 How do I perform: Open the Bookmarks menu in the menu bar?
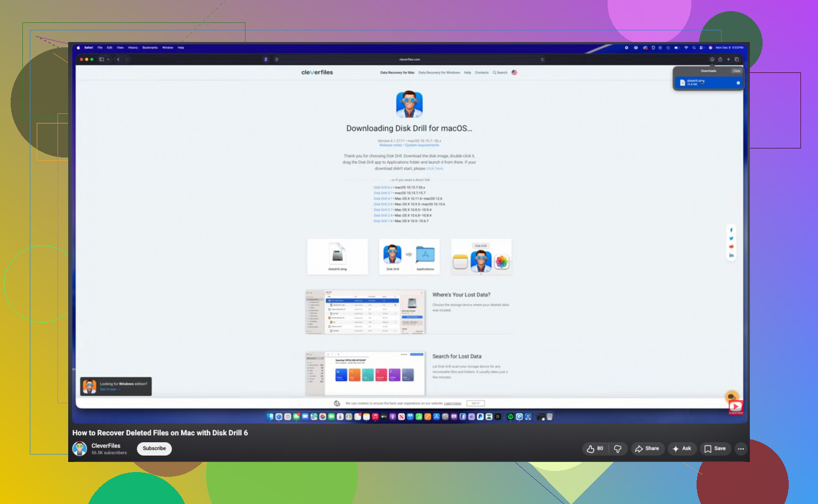150,47
